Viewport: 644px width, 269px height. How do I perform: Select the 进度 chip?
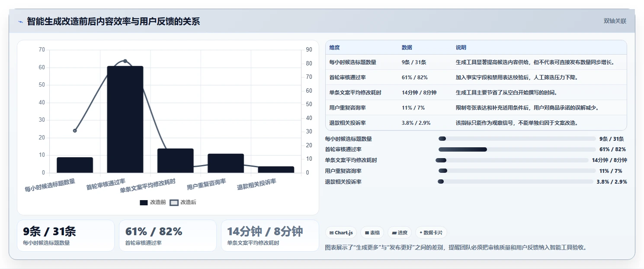pos(400,233)
